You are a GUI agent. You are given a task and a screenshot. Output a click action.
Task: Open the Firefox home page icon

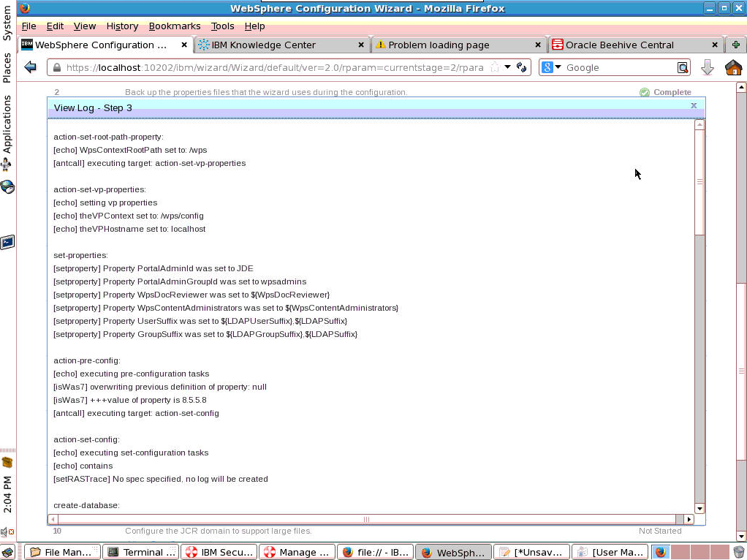(733, 67)
